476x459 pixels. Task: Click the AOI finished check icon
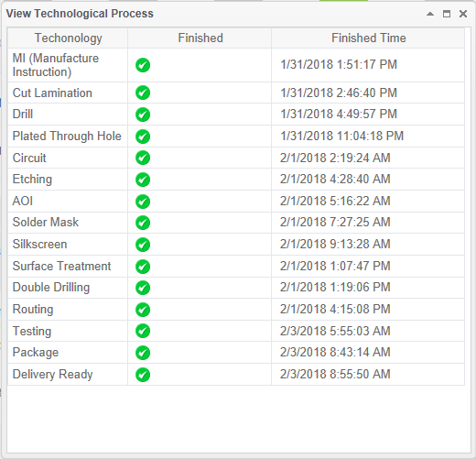(x=143, y=202)
